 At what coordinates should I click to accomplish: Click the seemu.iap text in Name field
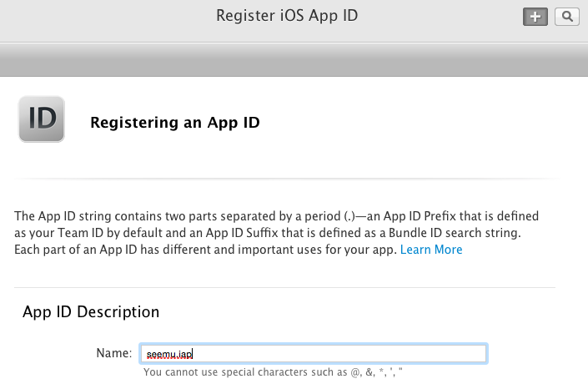[x=169, y=354]
